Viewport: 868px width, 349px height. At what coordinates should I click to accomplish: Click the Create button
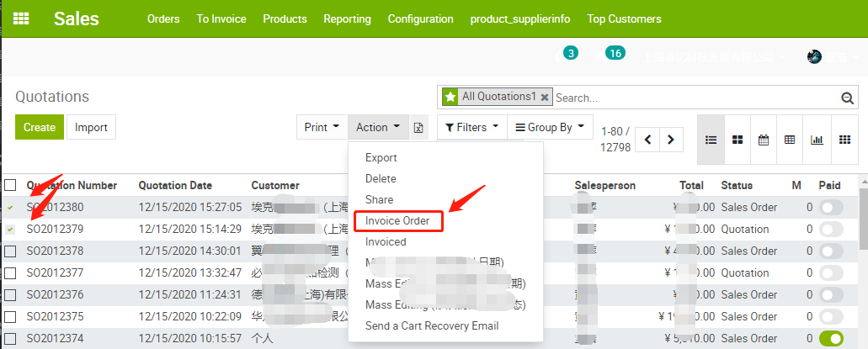coord(39,128)
